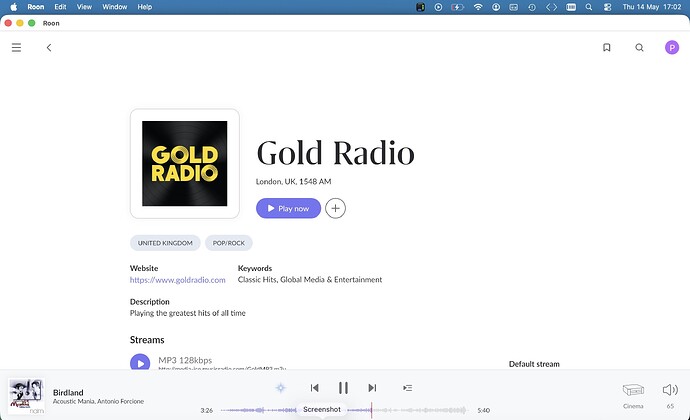The image size is (690, 420).
Task: Open the Edit menu
Action: coord(60,7)
